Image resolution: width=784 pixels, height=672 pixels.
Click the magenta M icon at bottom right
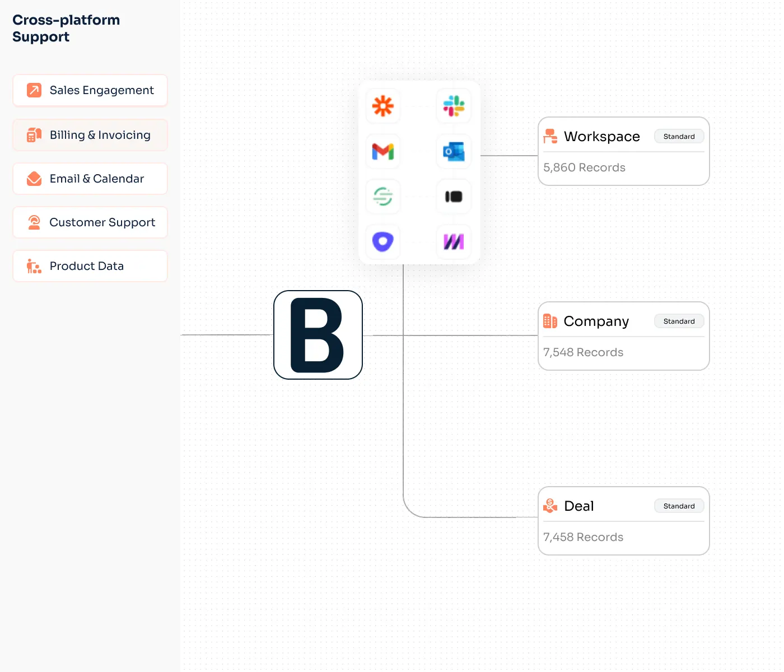(454, 242)
